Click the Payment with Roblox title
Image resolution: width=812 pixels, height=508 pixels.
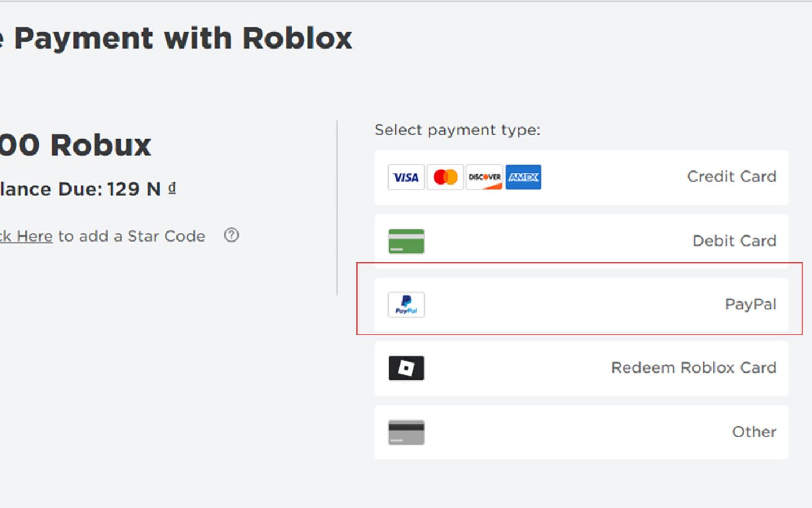click(x=176, y=38)
